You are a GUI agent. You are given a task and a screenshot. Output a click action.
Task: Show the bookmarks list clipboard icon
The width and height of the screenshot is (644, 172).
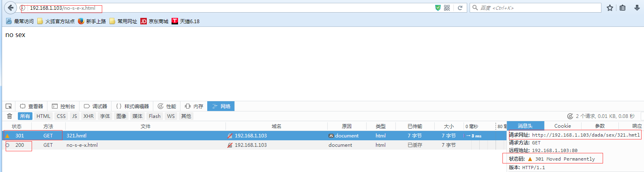coord(623,8)
